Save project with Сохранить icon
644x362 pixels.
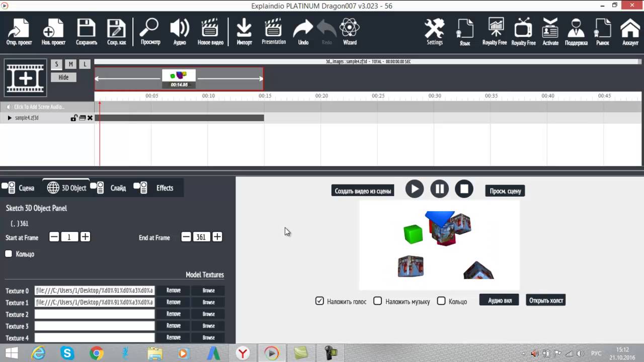coord(87,32)
